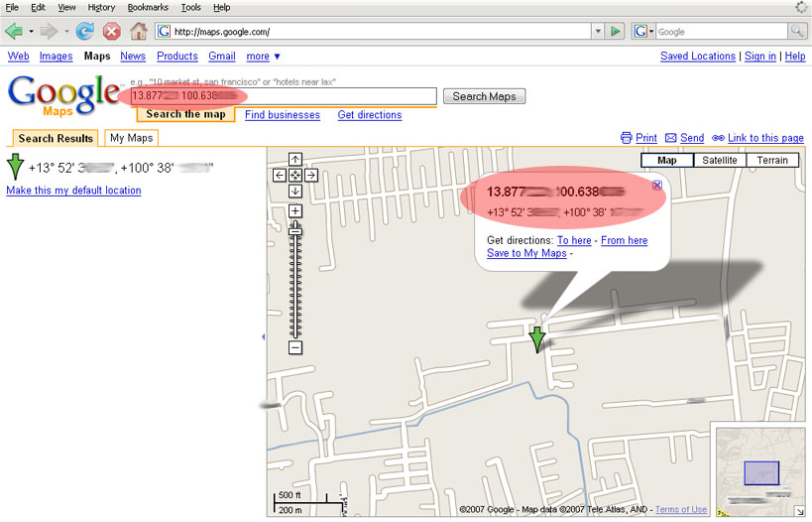Click the 'To here' directions link

point(574,240)
